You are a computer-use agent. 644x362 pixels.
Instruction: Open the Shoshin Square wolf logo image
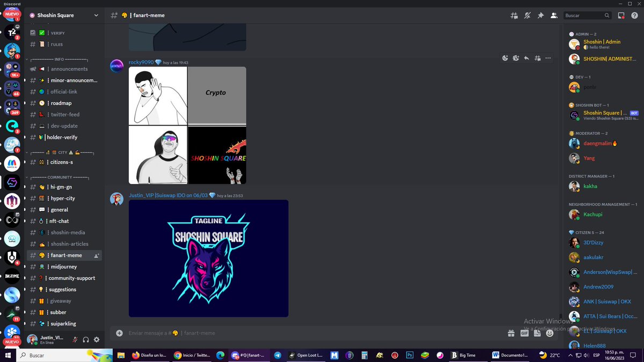point(208,258)
